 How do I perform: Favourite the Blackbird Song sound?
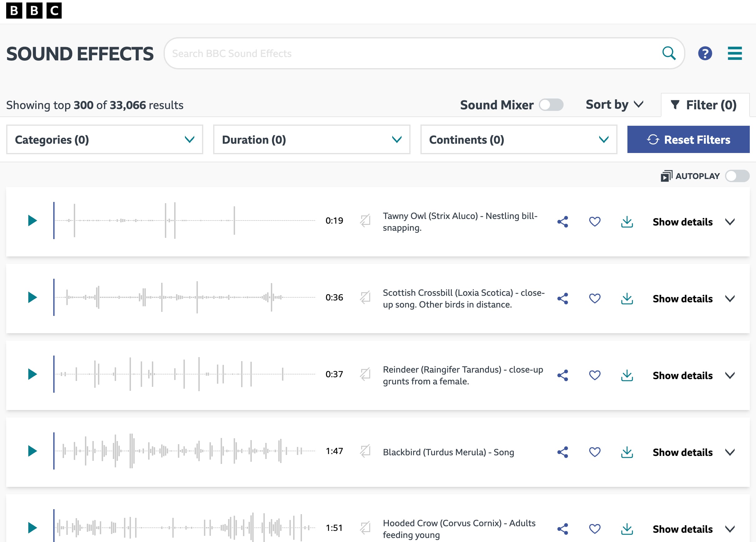point(595,452)
